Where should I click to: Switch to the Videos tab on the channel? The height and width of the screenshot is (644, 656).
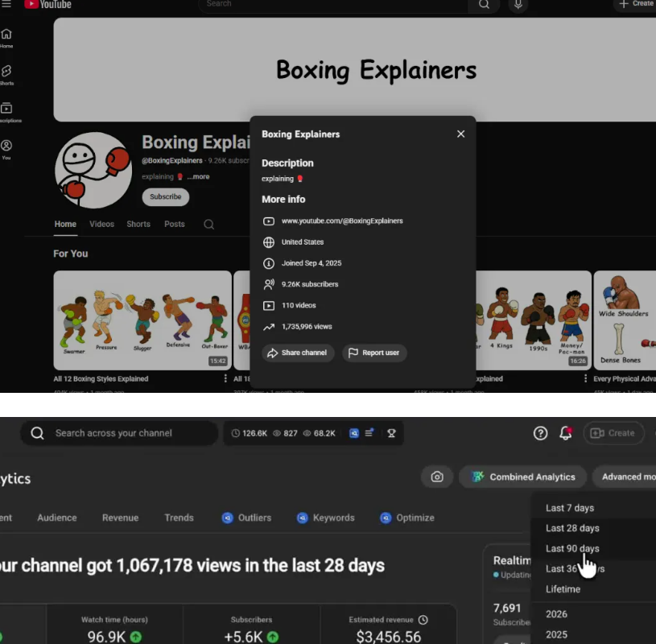click(101, 225)
